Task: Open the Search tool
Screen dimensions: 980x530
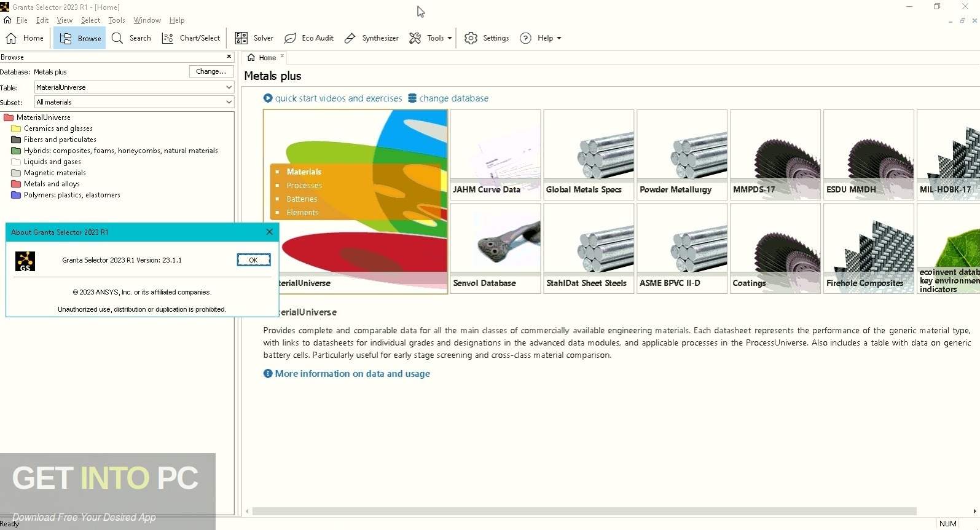Action: tap(131, 38)
